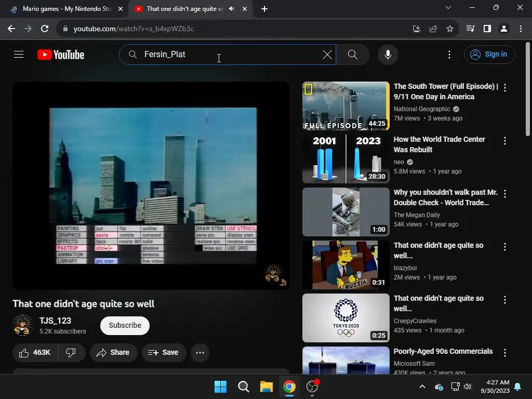
Task: Open a new browser tab
Action: click(264, 9)
